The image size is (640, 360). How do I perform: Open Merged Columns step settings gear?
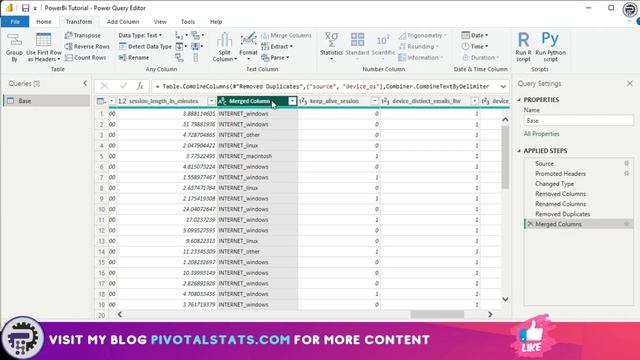pyautogui.click(x=627, y=224)
